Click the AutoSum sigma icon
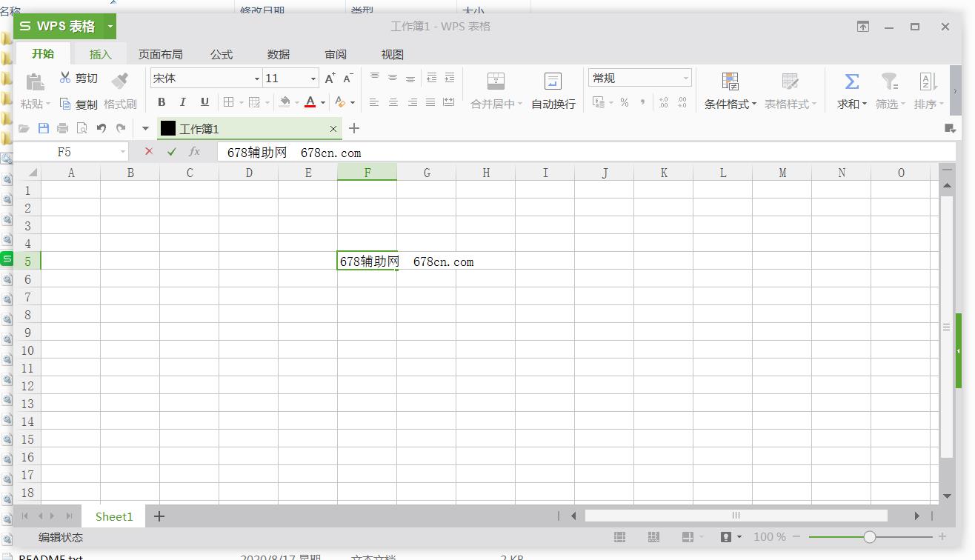This screenshot has width=975, height=560. (x=852, y=81)
